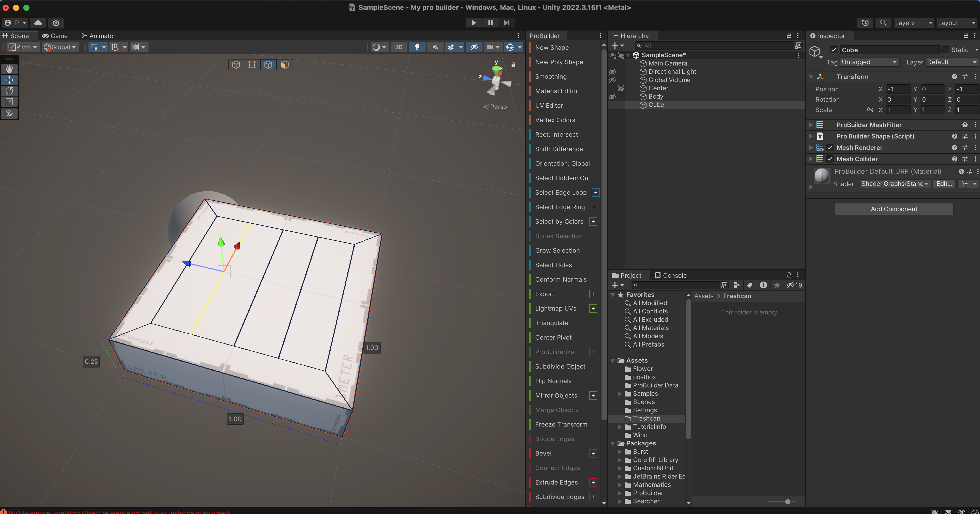980x514 pixels.
Task: Select the Hand view tool
Action: [9, 69]
